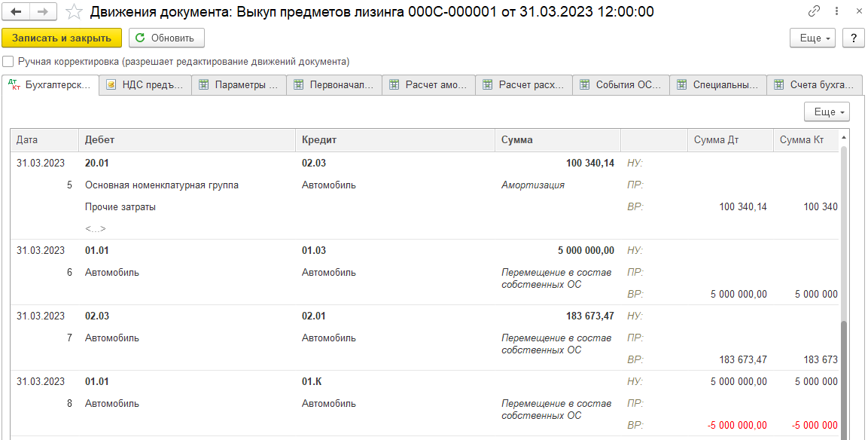Select credit account 02.03 in row 5
This screenshot has height=440, width=868.
[314, 163]
